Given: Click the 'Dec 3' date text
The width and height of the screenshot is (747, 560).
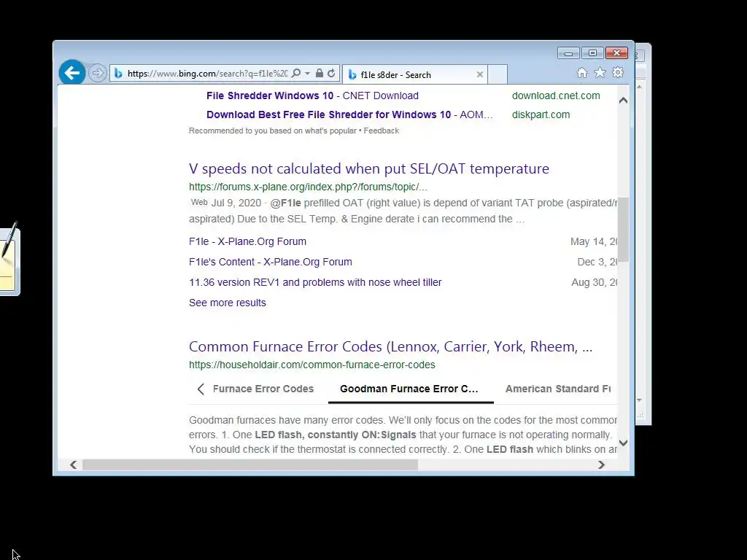Looking at the screenshot, I should click(597, 262).
